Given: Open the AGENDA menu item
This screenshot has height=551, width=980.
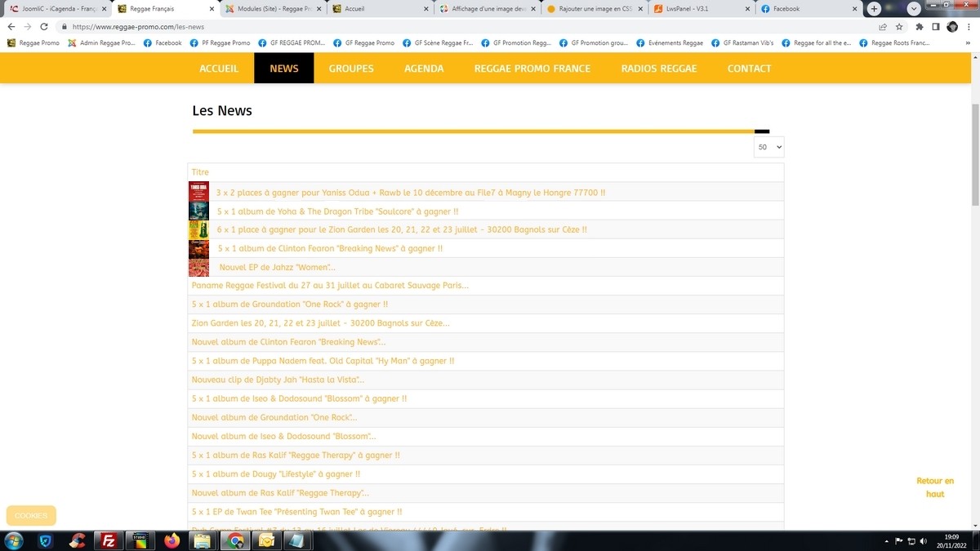Looking at the screenshot, I should click(424, 69).
